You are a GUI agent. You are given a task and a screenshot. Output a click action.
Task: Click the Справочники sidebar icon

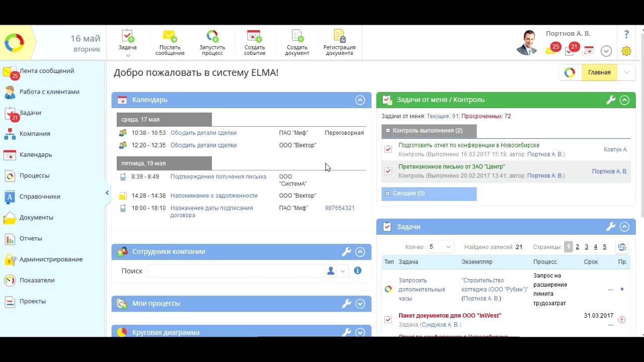point(10,197)
